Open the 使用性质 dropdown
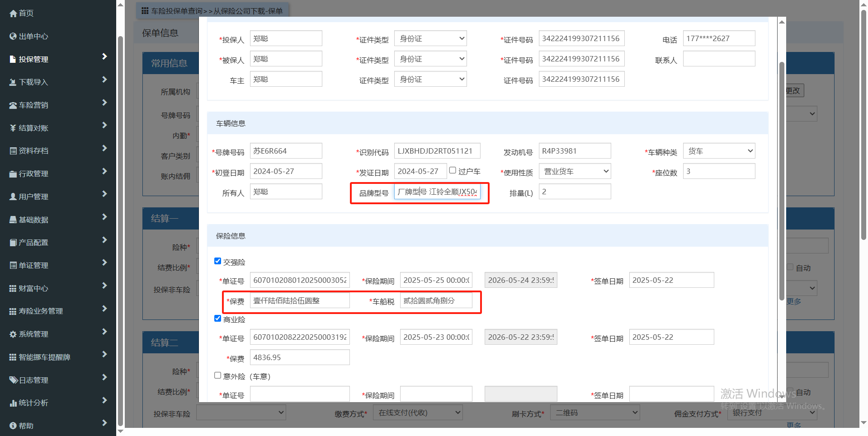This screenshot has width=868, height=436. (x=575, y=171)
